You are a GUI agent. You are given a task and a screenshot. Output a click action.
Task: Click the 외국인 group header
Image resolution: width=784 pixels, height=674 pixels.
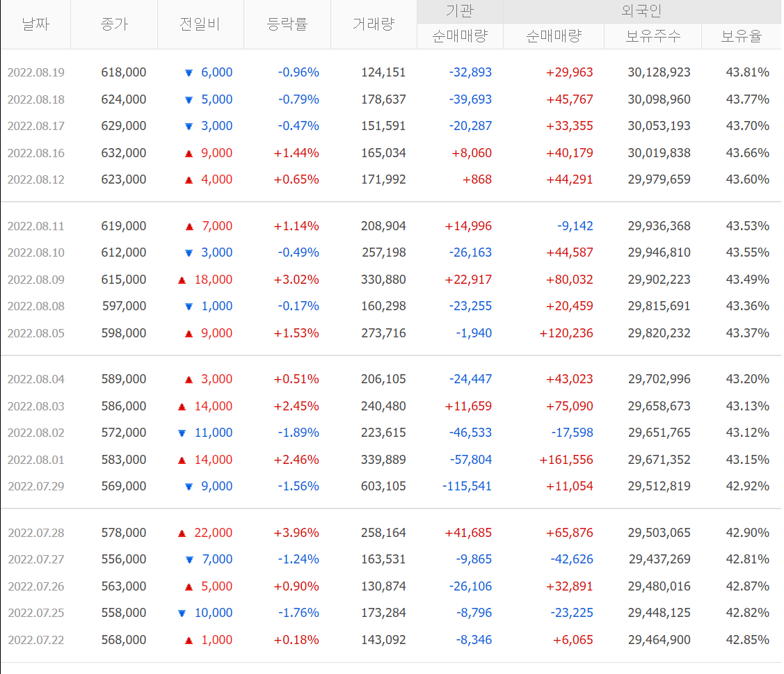641,11
